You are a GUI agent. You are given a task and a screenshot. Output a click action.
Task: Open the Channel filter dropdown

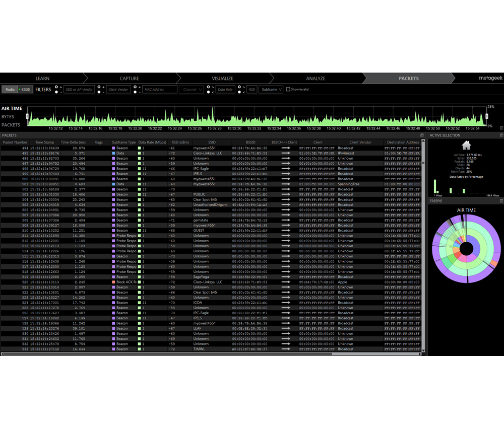(x=191, y=89)
